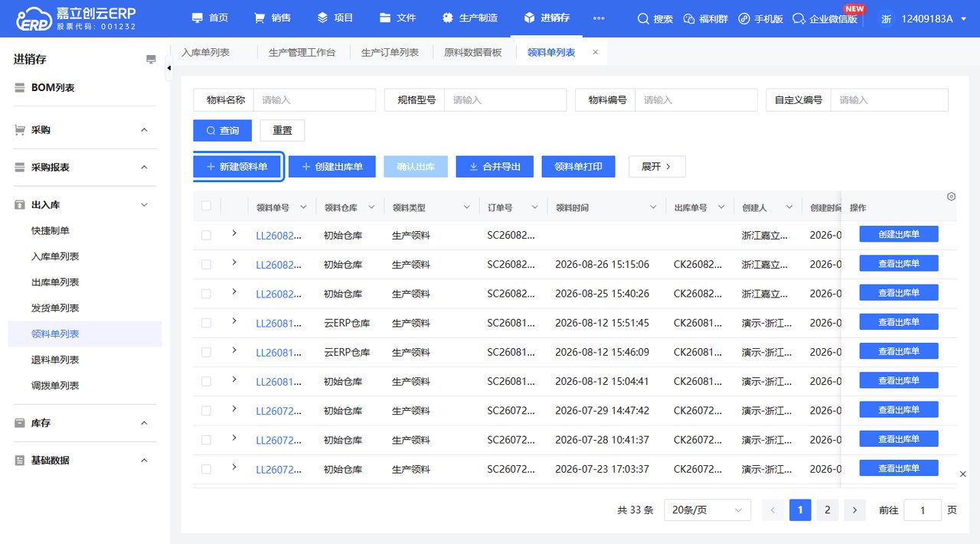Check row dated 2026-07-29 14:47:42
Screen dimensions: 980x544
[206, 411]
